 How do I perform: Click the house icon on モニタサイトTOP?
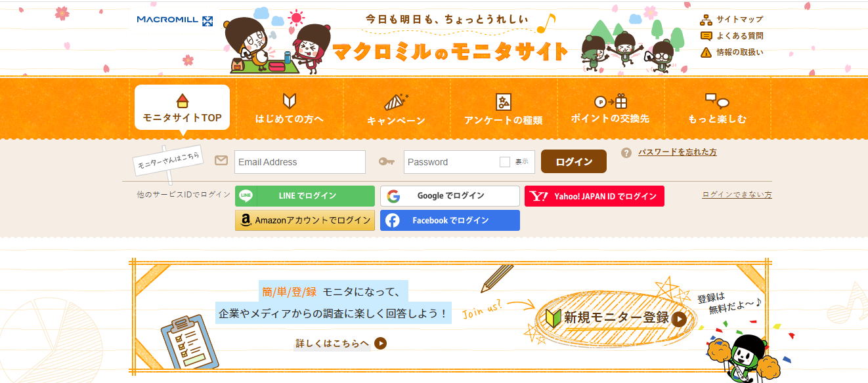point(182,100)
